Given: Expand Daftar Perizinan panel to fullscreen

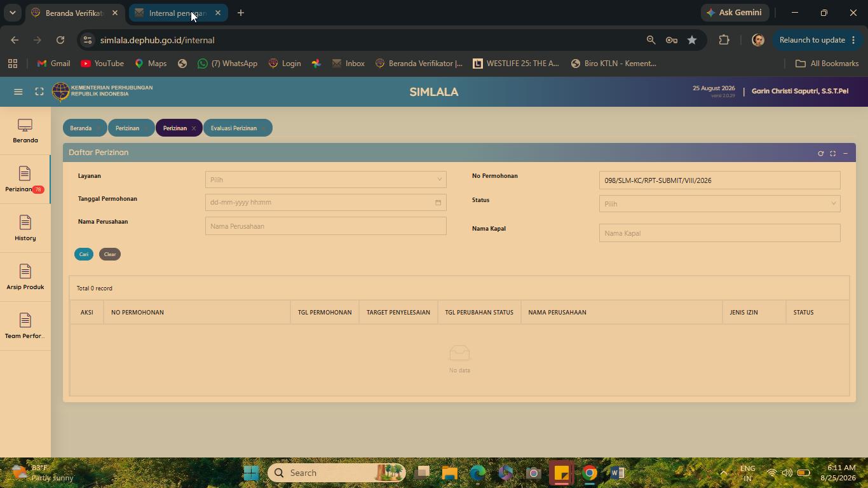Looking at the screenshot, I should click(x=833, y=153).
